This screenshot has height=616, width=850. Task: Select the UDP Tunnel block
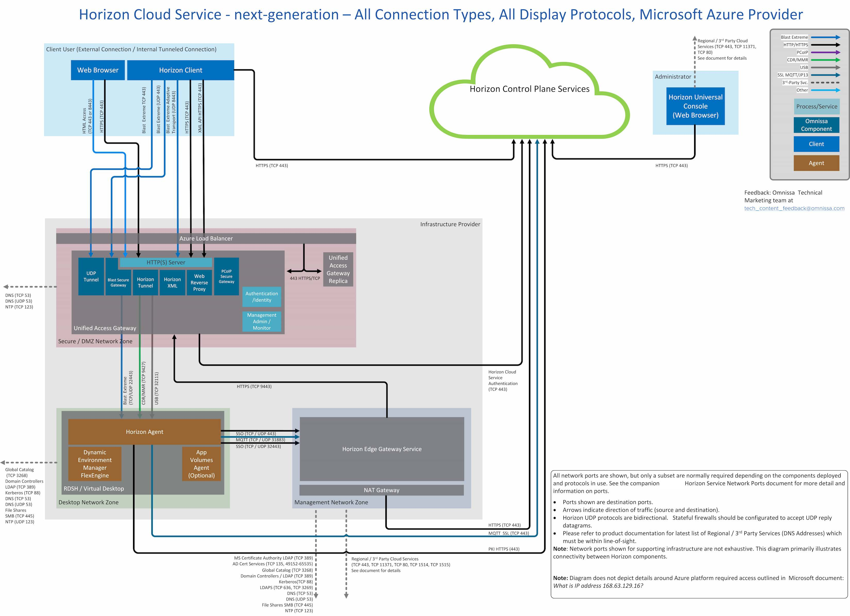click(91, 276)
